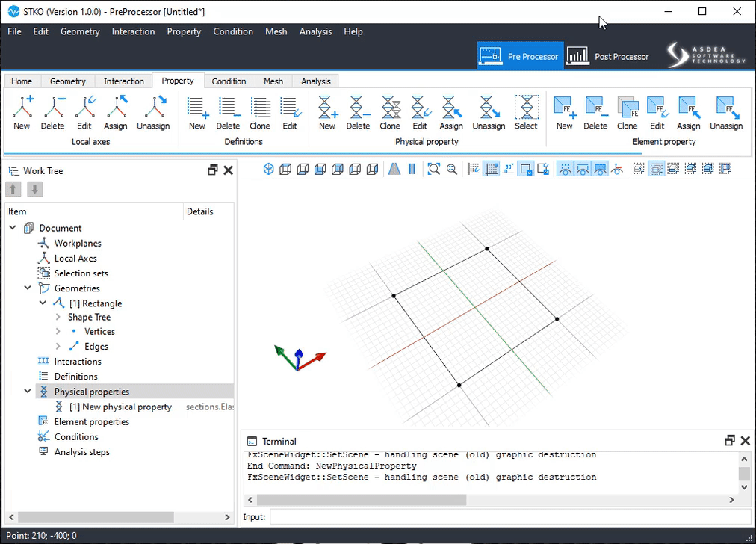Toggle the highlighted box selection mode button
Screen dimensions: 756x544
coord(526,169)
